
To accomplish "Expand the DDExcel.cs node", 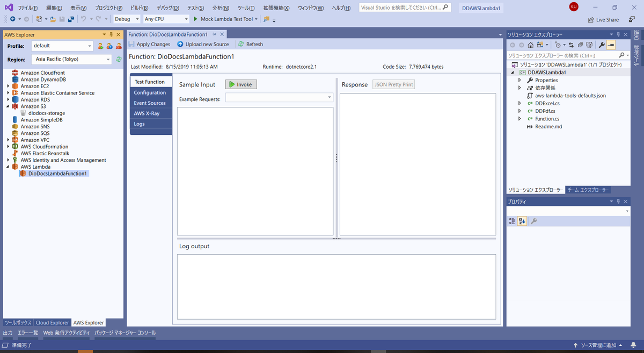I will point(519,103).
